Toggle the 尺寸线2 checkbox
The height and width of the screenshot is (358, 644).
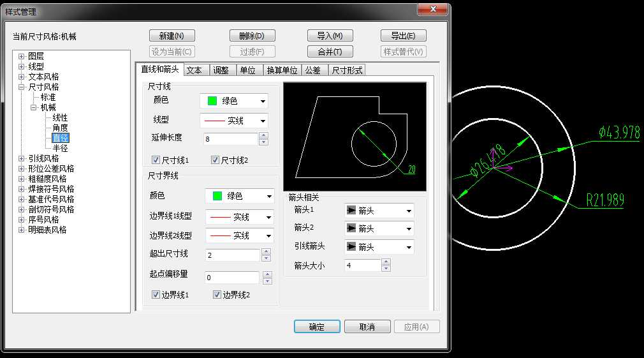tap(216, 160)
